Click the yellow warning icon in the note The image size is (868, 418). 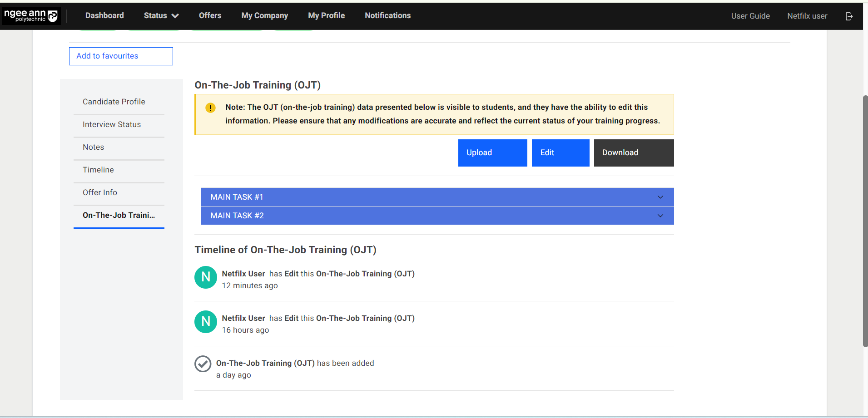(210, 108)
